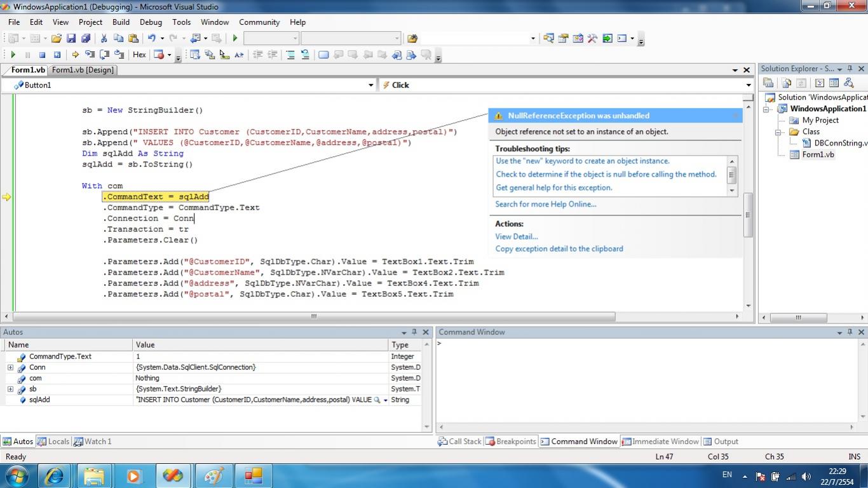Click the code editor horizontal scrollbar
This screenshot has width=868, height=488.
click(313, 316)
